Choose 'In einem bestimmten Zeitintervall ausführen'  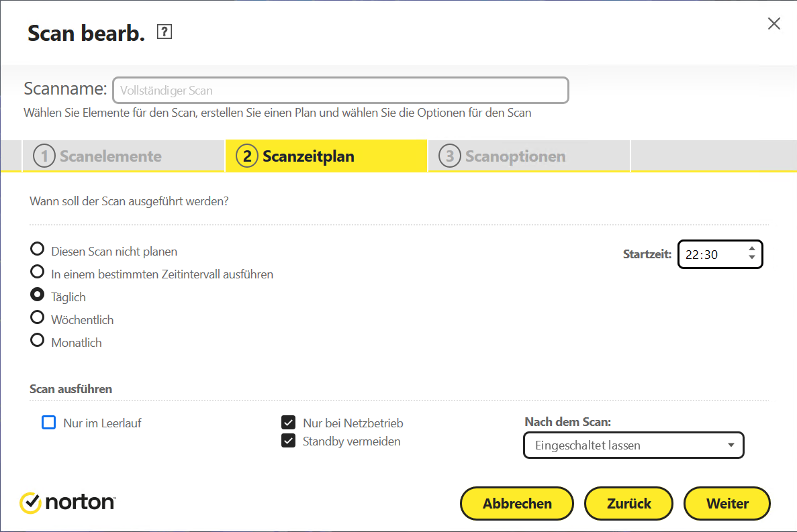37,272
